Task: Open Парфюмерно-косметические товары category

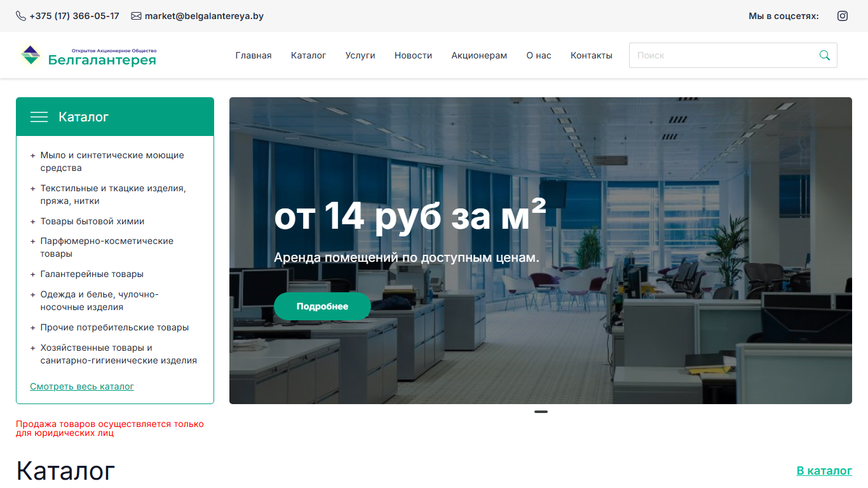Action: 107,247
